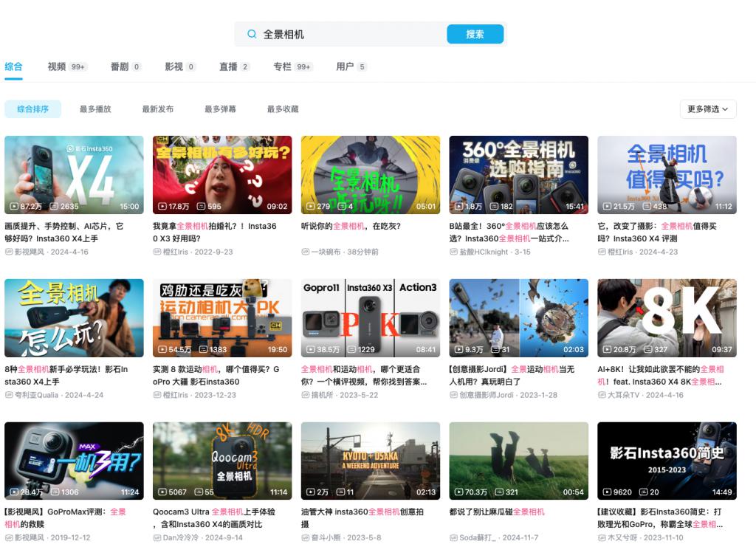Open the title 画质提升、手势控制、AI芯片
Image resolution: width=756 pixels, height=547 pixels.
tap(64, 233)
